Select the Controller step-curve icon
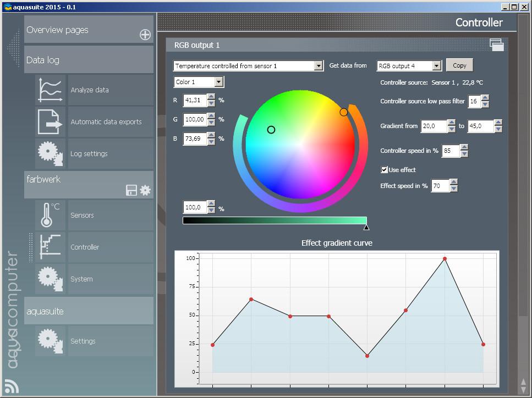This screenshot has height=398, width=532. [x=50, y=247]
